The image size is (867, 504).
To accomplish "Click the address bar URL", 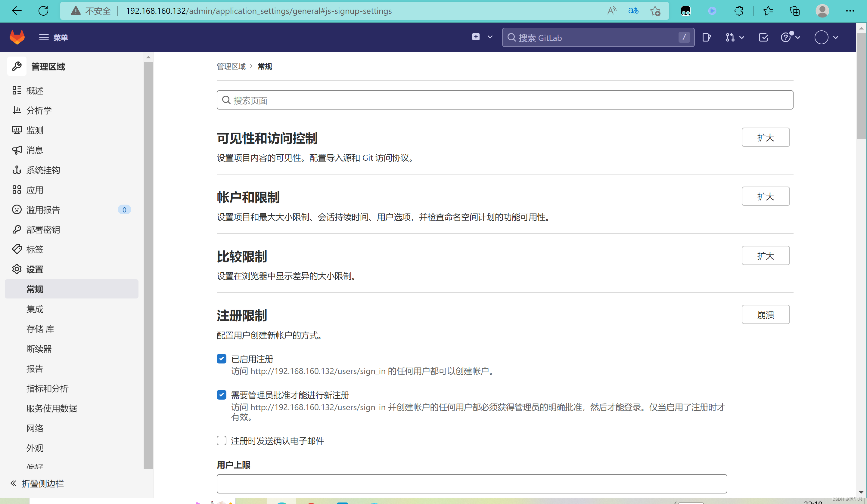I will [x=259, y=11].
